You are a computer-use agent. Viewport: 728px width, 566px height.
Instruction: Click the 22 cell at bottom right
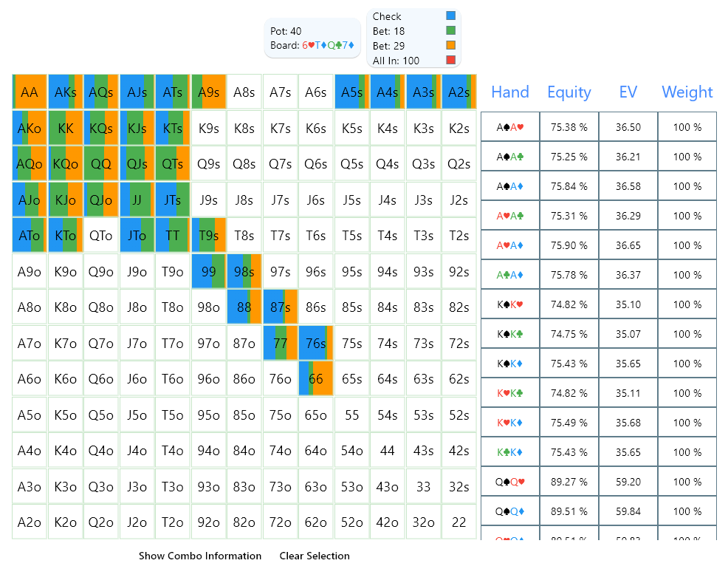(459, 522)
